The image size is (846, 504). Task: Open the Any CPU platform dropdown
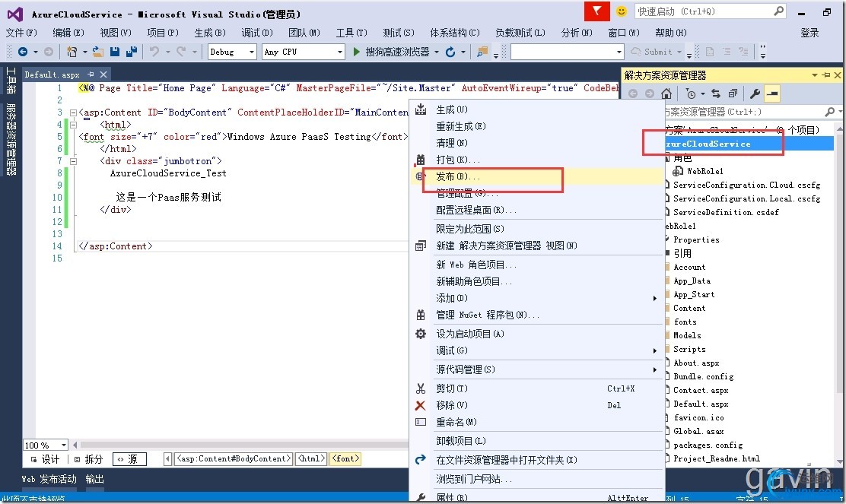click(x=340, y=52)
